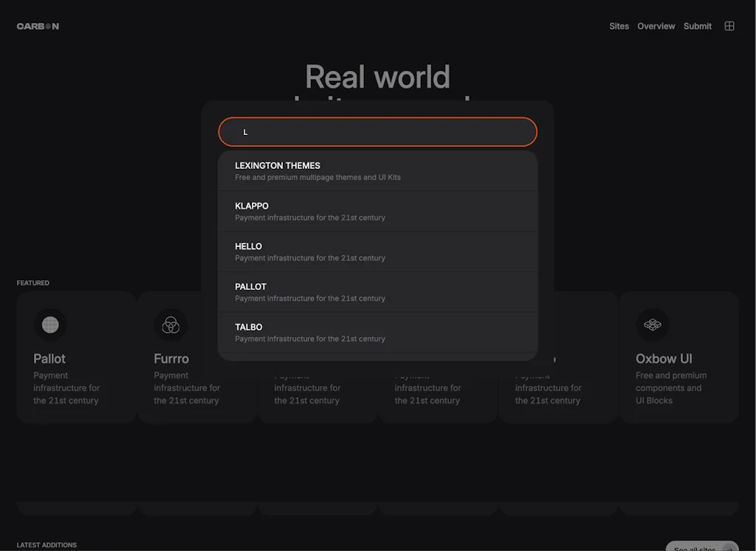Click the search input field

[x=377, y=131]
